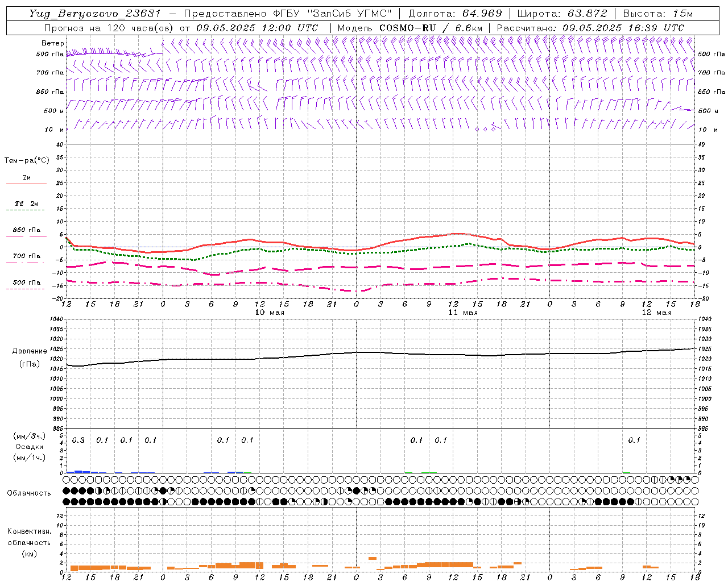
Task: Click the 0.3 precipitation amount value
Action: coord(78,440)
